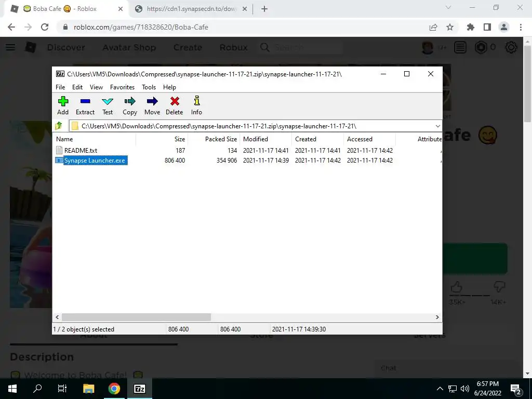Click the Add toolbar icon in 7-Zip
532x399 pixels.
[x=63, y=101]
